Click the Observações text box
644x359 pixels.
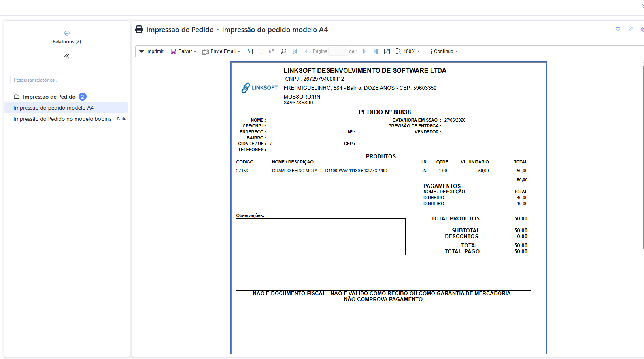[321, 237]
